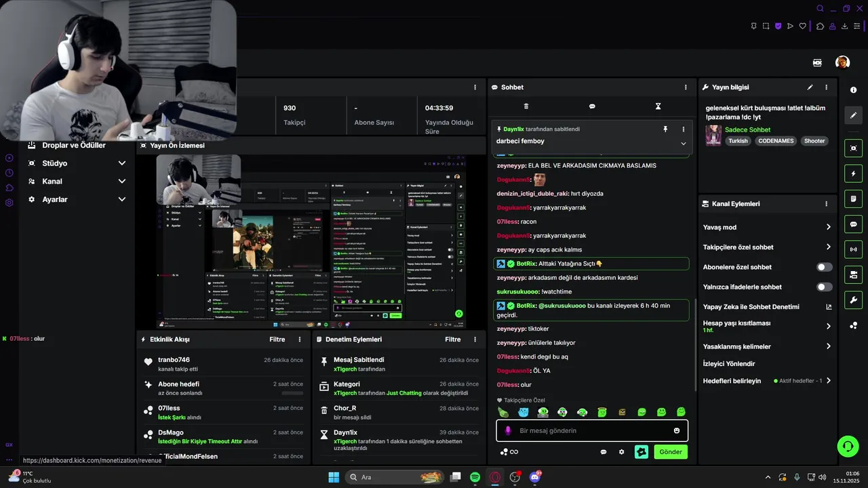Toggle Abonelere özel sohbet switch
The image size is (868, 488).
pyautogui.click(x=825, y=267)
